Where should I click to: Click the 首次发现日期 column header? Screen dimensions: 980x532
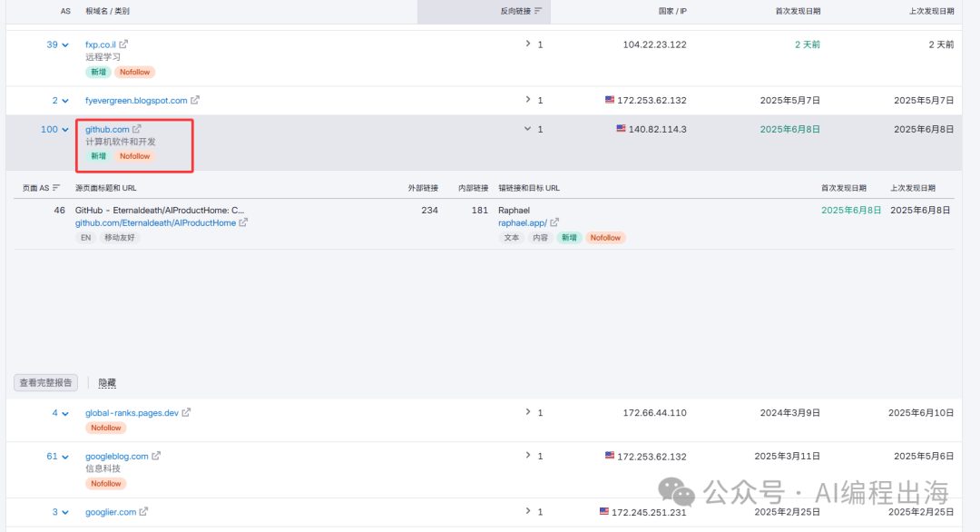tap(798, 11)
